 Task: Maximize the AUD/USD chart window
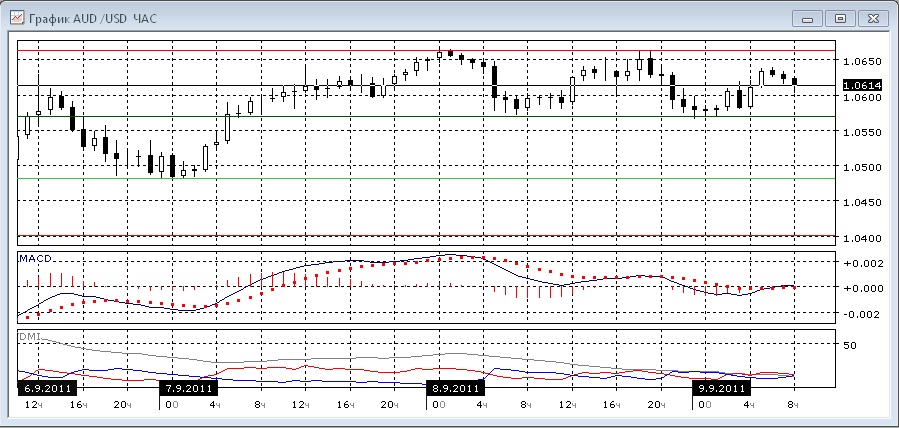tap(841, 19)
